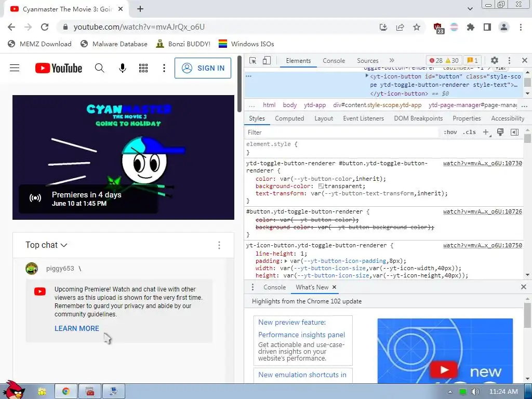Open the Malware Database bookmark

(114, 44)
